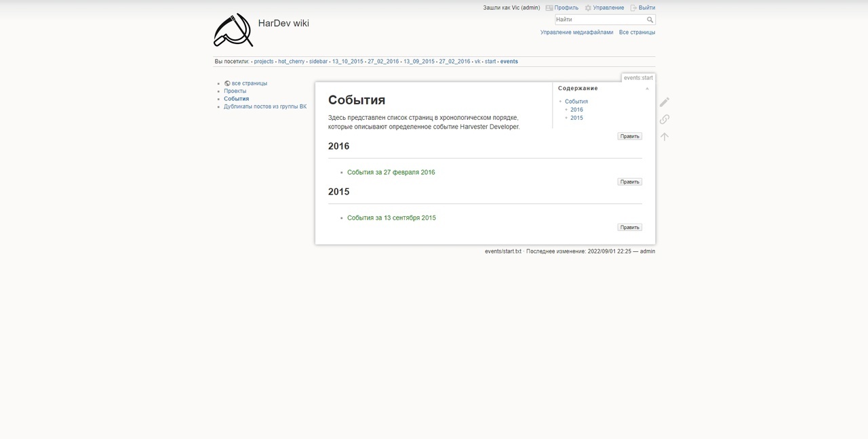Image resolution: width=868 pixels, height=439 pixels.
Task: Jump to 2015 in the table of contents
Action: coord(576,118)
